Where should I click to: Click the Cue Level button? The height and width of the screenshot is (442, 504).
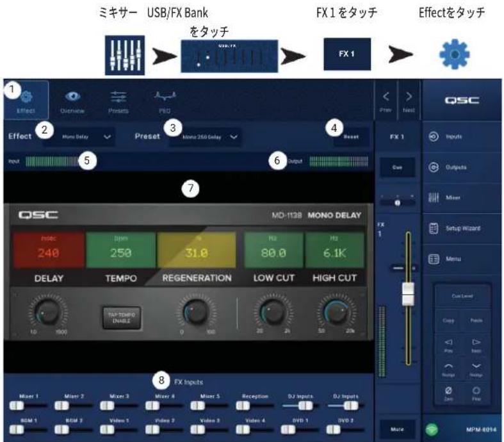pyautogui.click(x=462, y=296)
